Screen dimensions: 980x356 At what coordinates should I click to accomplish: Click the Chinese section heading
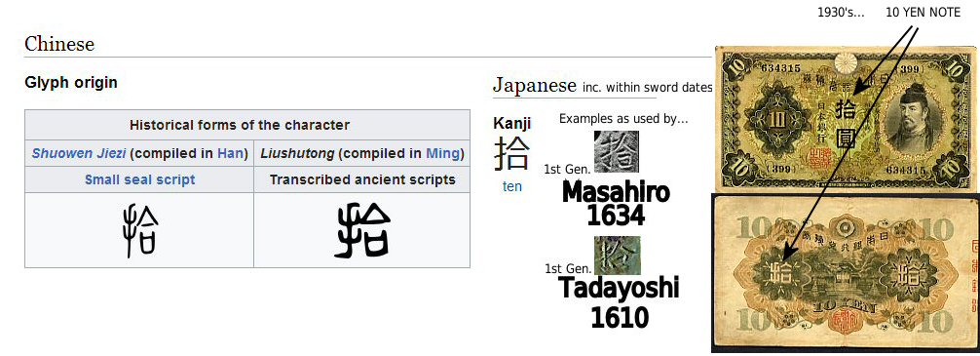pyautogui.click(x=59, y=44)
